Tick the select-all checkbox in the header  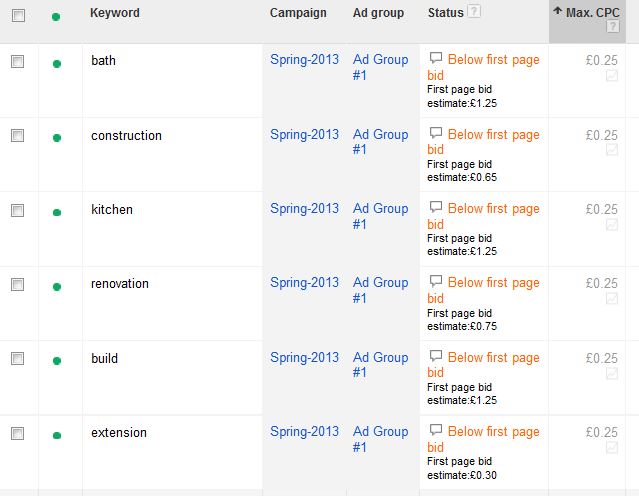pyautogui.click(x=18, y=15)
